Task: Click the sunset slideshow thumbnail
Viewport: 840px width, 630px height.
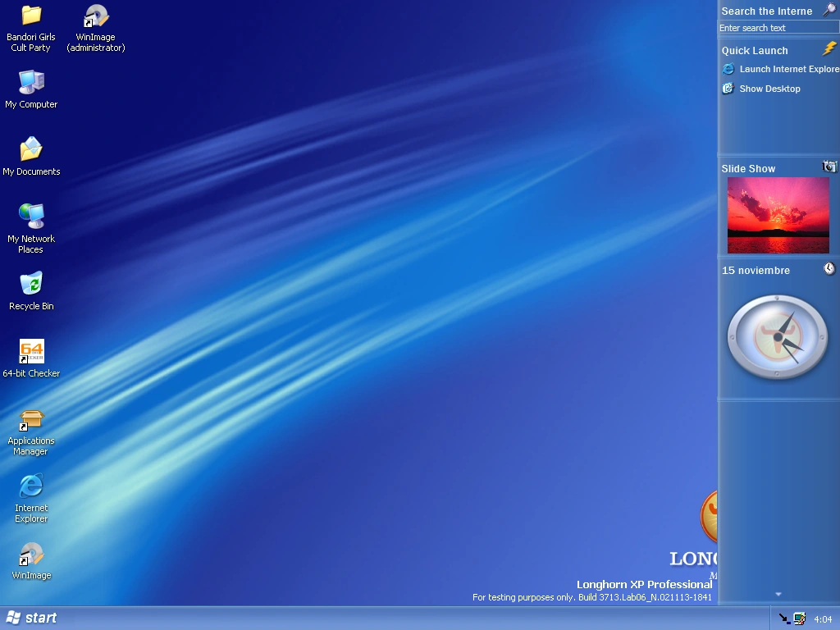Action: pyautogui.click(x=777, y=215)
